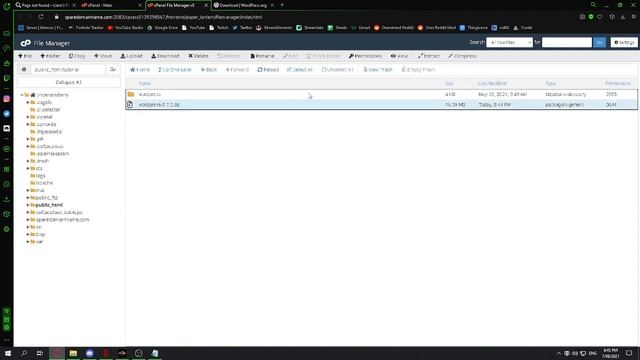640x360 pixels.
Task: Click the View toolbar button
Action: coord(399,56)
